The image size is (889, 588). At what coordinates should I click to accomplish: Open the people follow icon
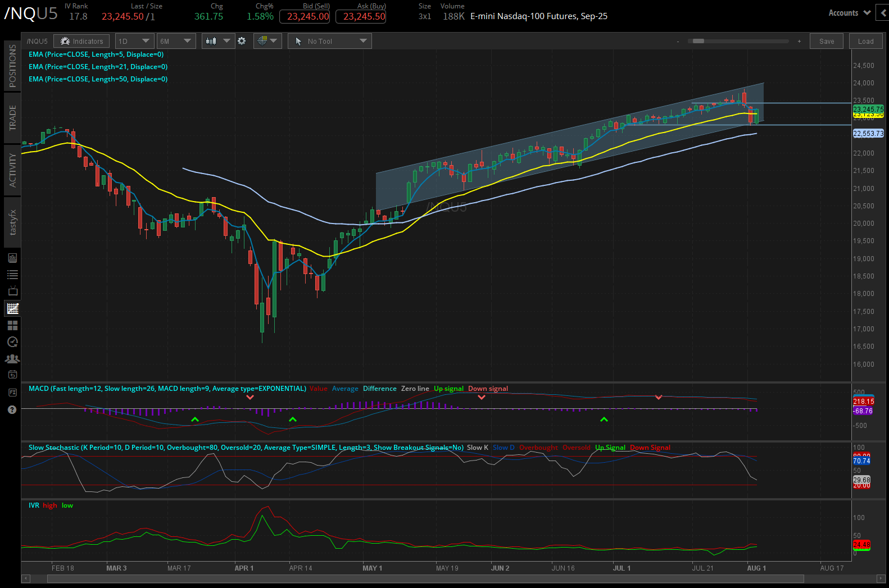pos(12,359)
